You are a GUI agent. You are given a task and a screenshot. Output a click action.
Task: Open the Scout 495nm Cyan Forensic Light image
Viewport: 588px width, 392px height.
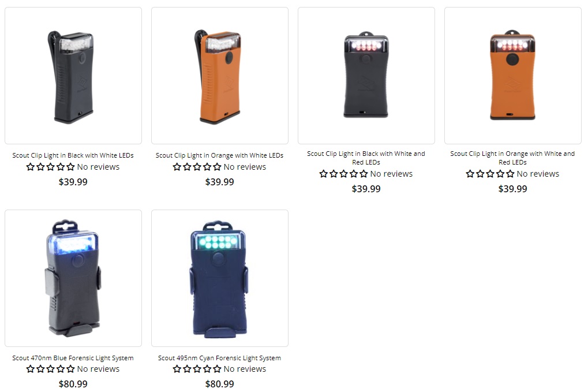click(220, 278)
